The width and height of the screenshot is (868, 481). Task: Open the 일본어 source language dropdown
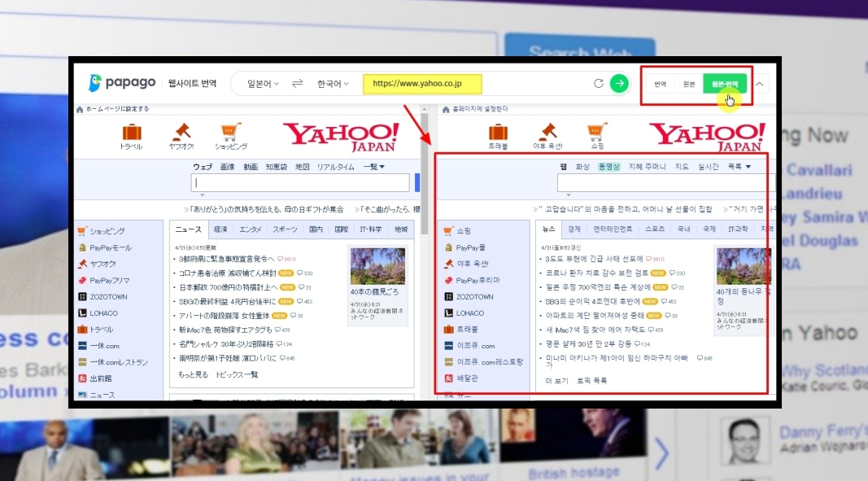pyautogui.click(x=263, y=84)
